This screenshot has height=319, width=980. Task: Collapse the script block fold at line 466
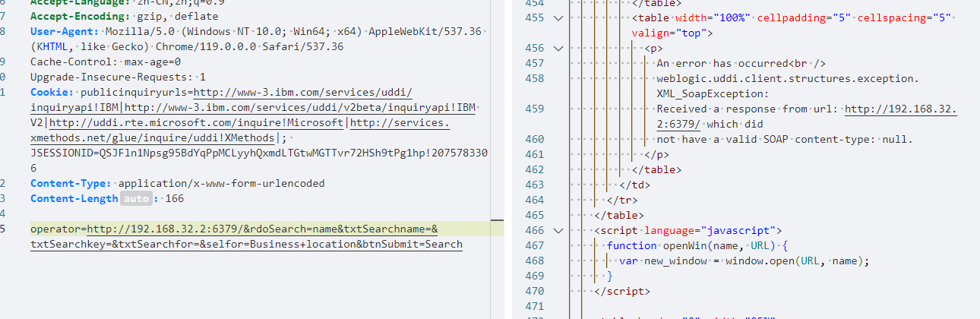pyautogui.click(x=559, y=230)
